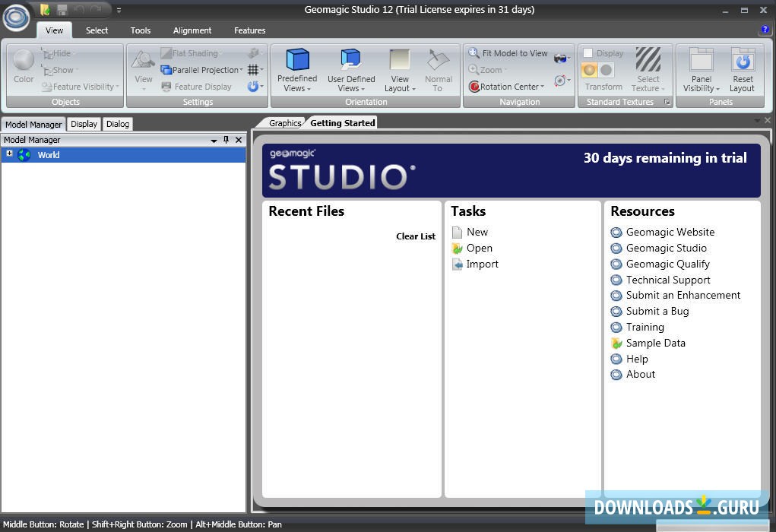Switch to the Graphics tab
Screen dimensions: 776x532
(284, 122)
